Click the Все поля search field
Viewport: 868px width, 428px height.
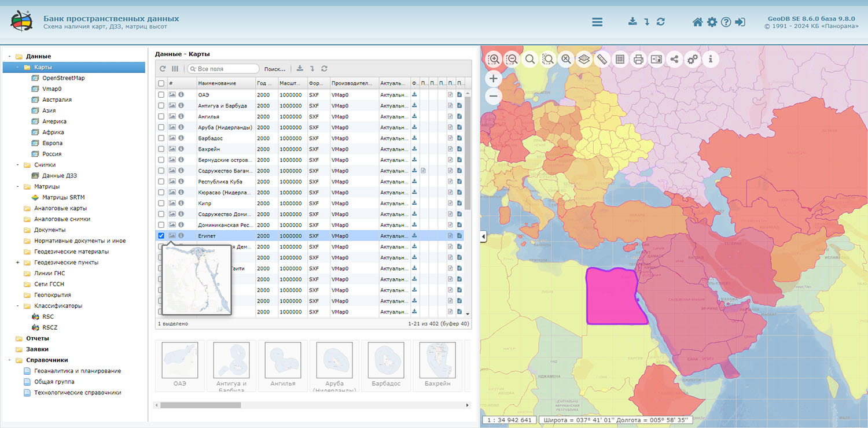[227, 69]
